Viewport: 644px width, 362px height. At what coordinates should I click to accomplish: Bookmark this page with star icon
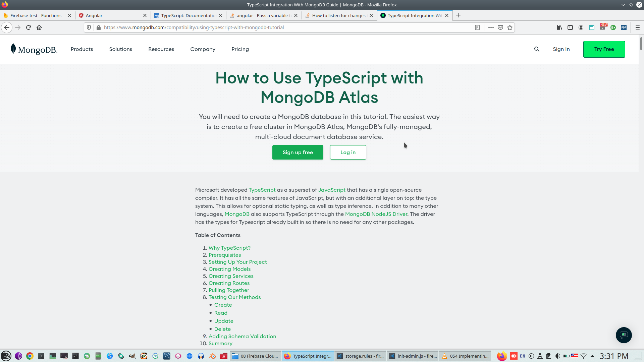coord(510,27)
